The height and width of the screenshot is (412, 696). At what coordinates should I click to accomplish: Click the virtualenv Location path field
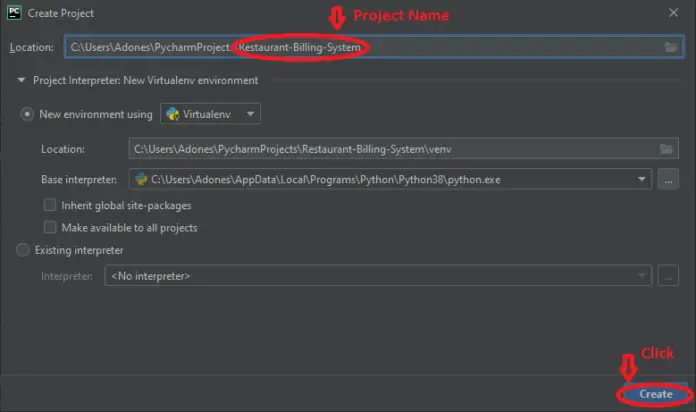point(403,149)
